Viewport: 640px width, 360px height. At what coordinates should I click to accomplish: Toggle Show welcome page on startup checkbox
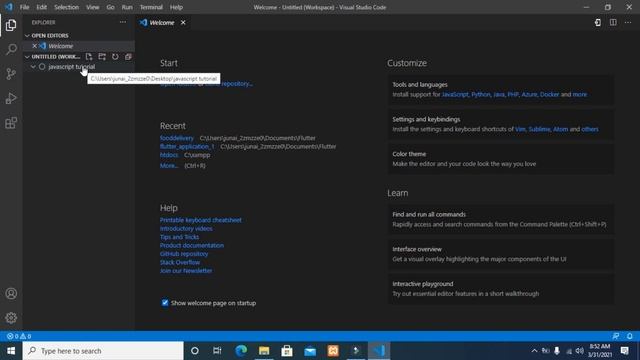pos(165,302)
